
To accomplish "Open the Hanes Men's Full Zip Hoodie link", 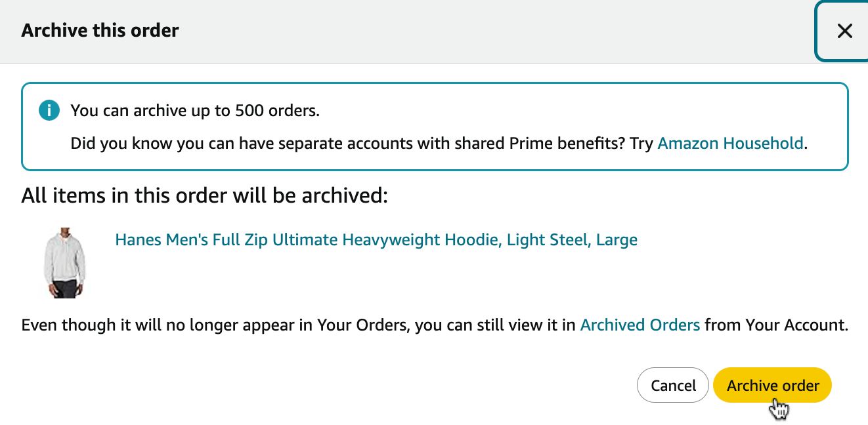I will (376, 239).
